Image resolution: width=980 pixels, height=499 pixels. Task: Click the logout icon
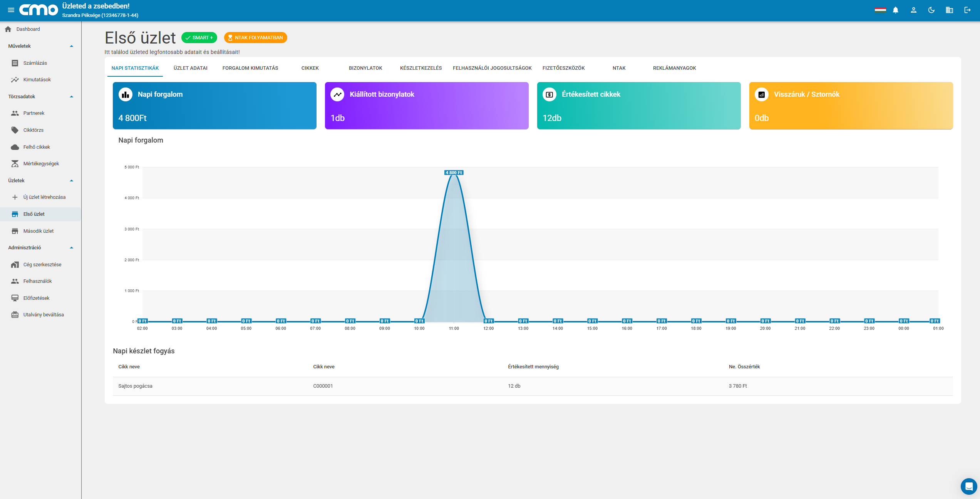click(967, 10)
